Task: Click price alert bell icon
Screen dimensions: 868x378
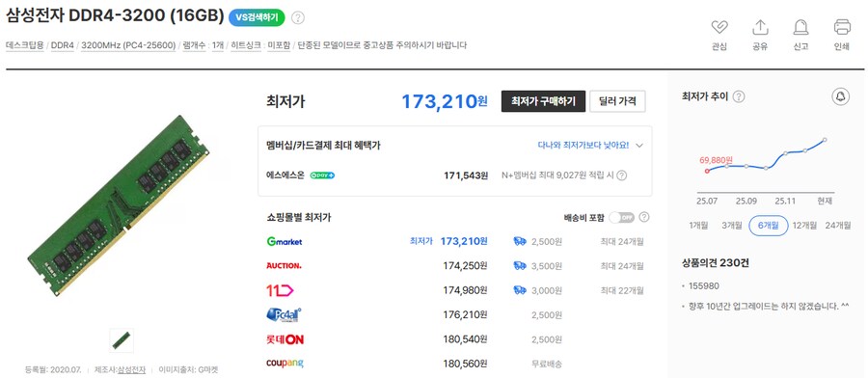Action: click(x=840, y=96)
